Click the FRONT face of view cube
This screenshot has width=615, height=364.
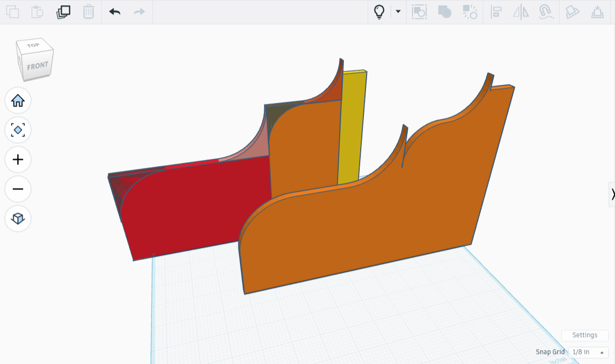point(37,66)
